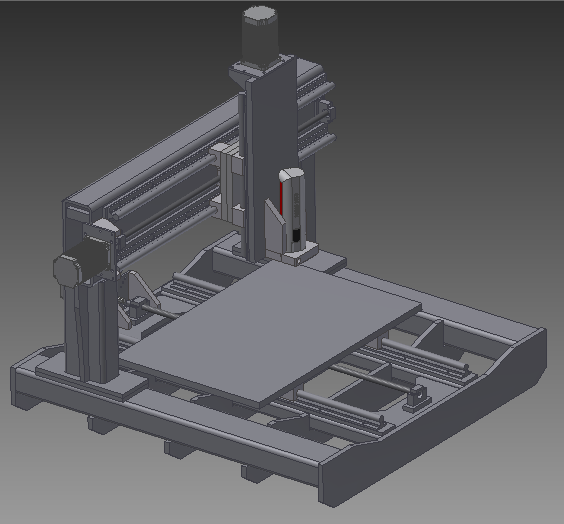Click the Z-axis stepper motor on top

(260, 36)
